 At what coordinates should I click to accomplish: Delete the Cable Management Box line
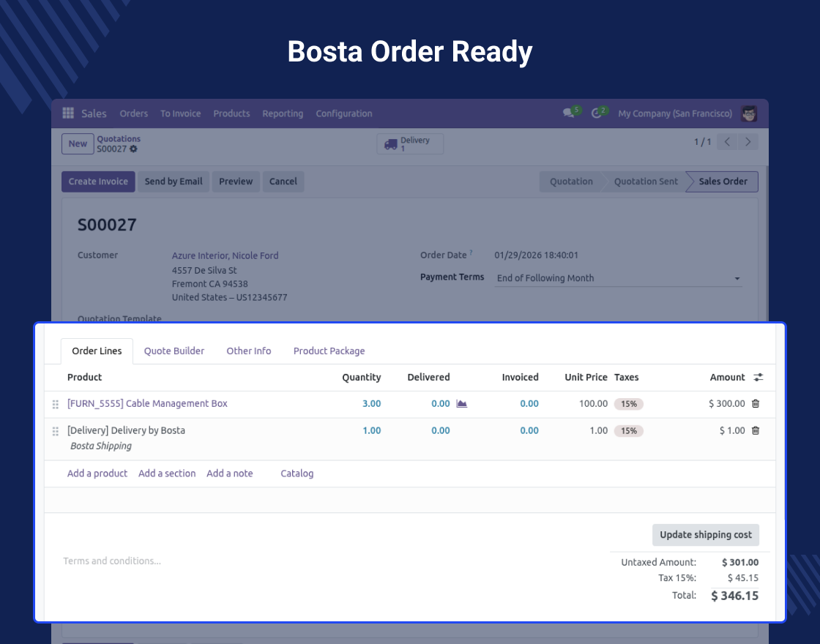[x=755, y=403]
